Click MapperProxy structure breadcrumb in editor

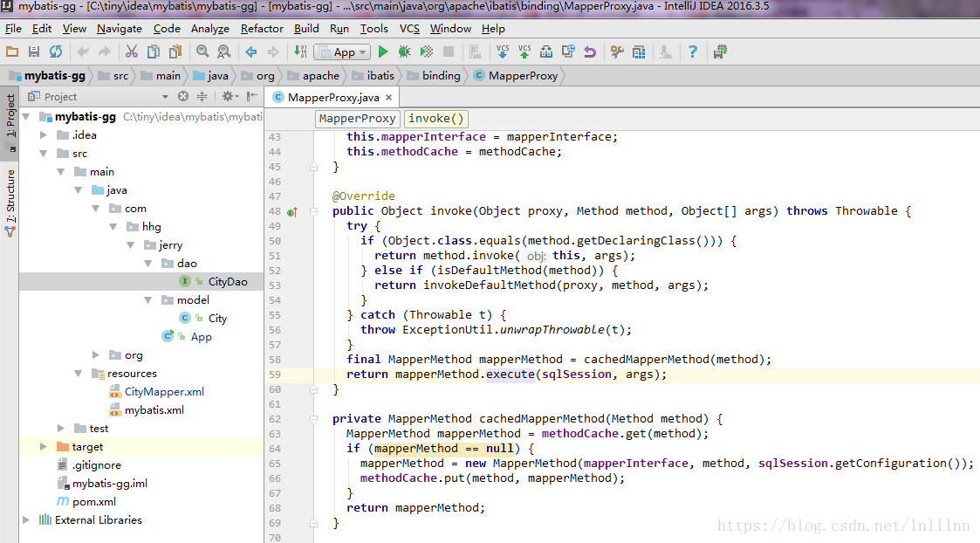tap(357, 118)
